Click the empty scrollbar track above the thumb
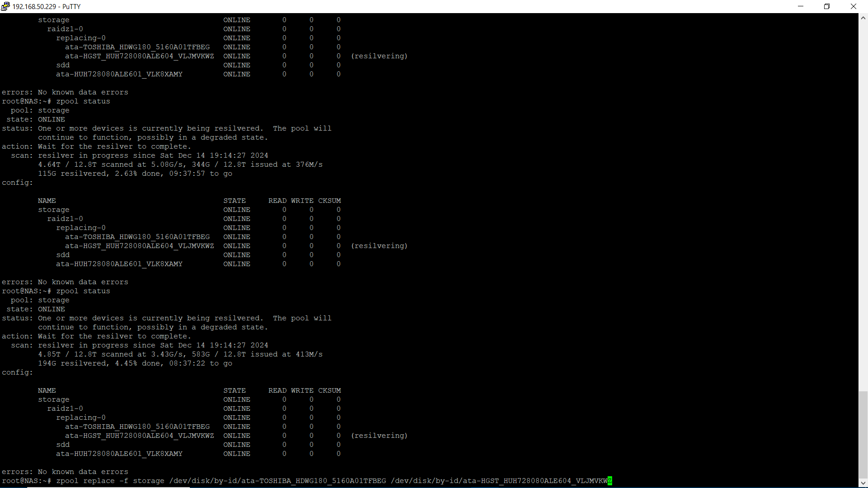868x488 pixels. tap(863, 203)
